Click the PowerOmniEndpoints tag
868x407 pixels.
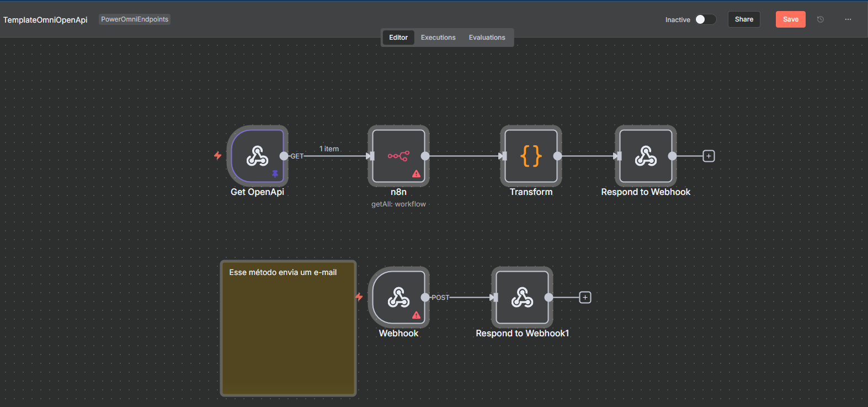pos(135,19)
